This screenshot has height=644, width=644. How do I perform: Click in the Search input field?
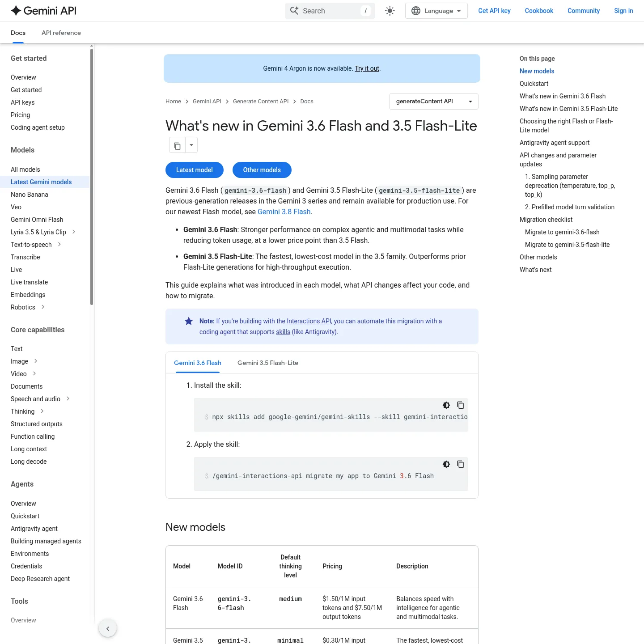coord(330,11)
